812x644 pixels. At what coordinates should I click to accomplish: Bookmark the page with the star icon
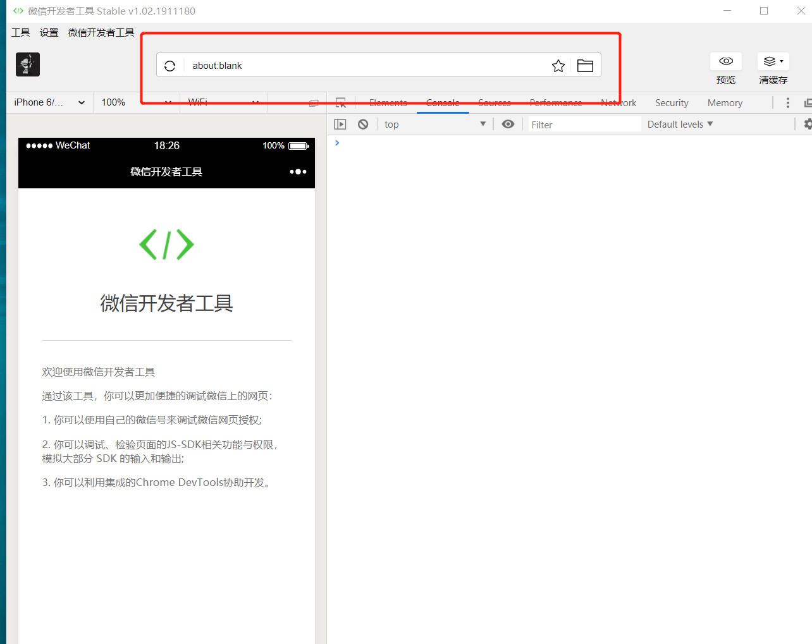(x=558, y=66)
